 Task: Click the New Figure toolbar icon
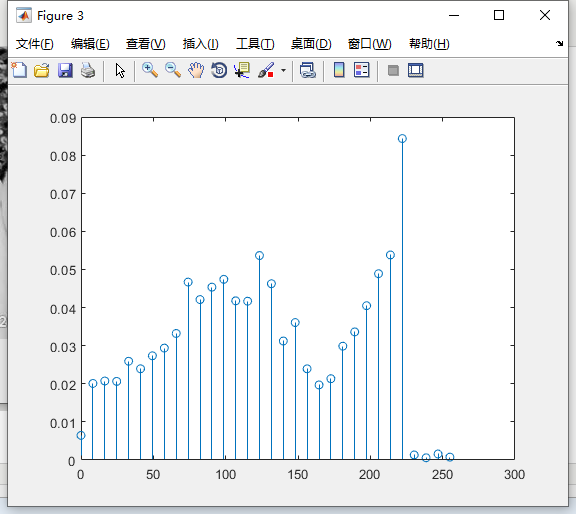point(19,70)
